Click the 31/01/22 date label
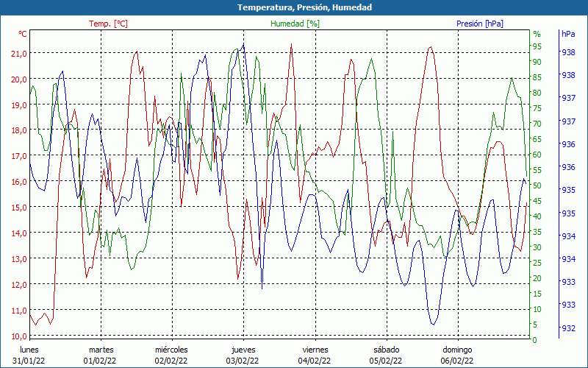 29,361
